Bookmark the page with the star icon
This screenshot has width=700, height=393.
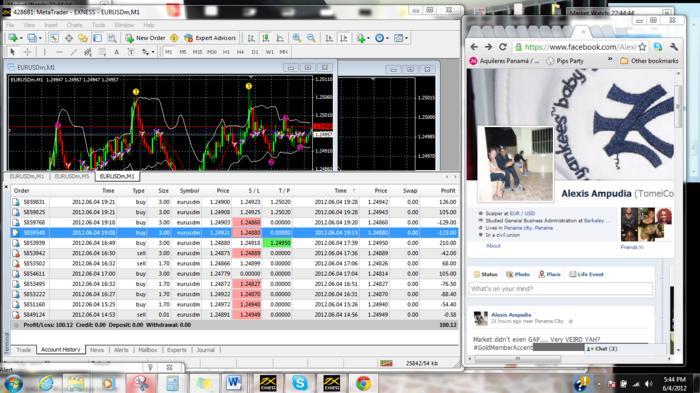coord(642,47)
